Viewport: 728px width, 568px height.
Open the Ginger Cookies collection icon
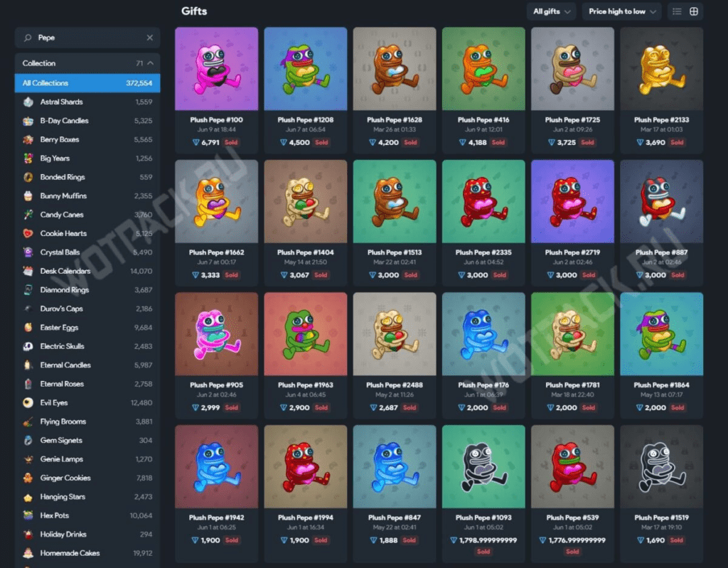tap(28, 478)
